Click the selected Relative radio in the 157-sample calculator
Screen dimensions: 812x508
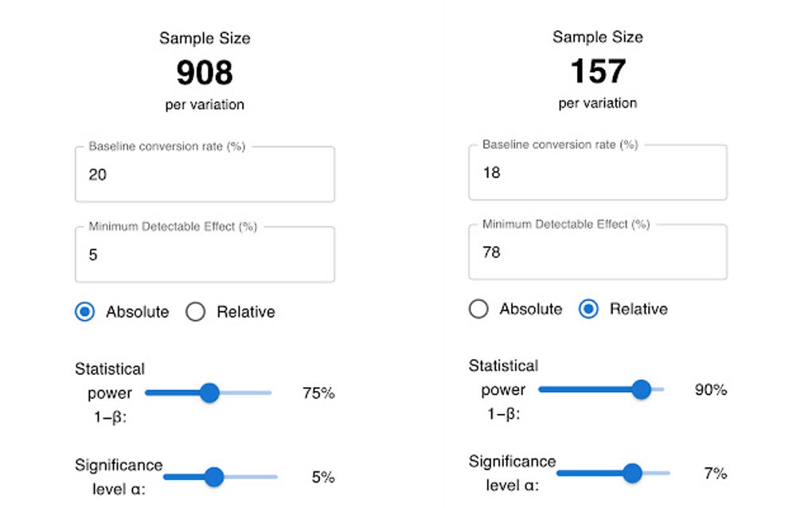coord(589,309)
